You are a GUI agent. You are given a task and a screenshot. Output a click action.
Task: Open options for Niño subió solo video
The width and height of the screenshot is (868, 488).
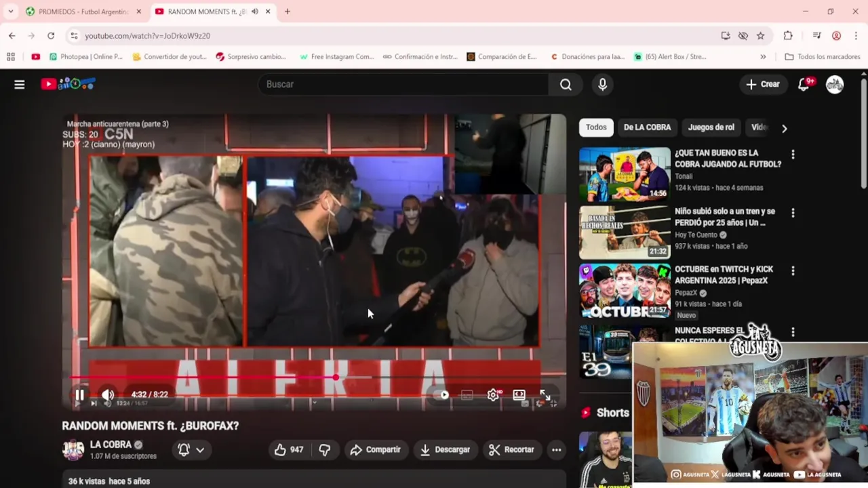coord(793,213)
